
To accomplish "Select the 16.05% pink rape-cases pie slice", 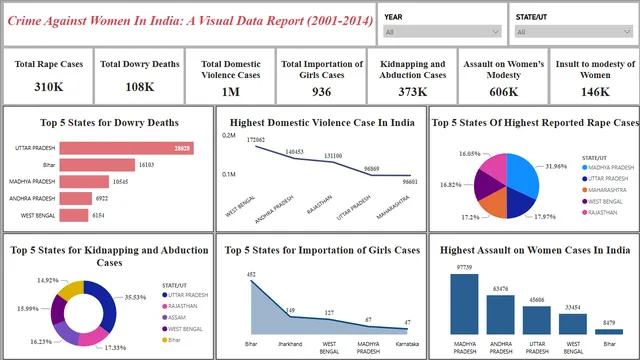I will click(495, 166).
